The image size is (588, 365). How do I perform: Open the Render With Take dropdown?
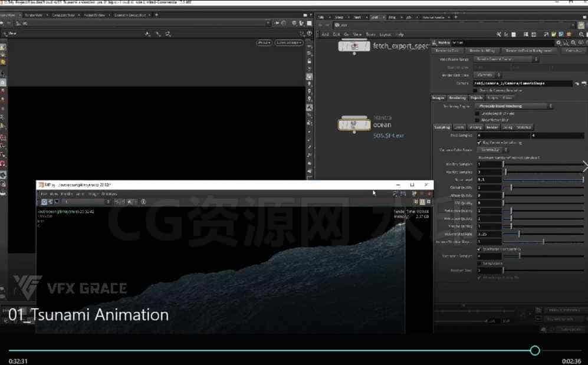[x=487, y=75]
